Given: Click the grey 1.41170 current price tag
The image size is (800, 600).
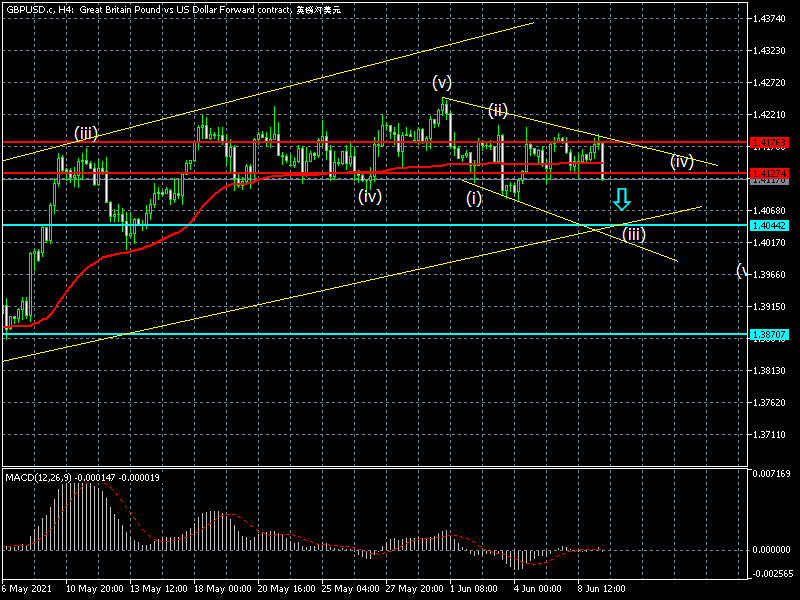Looking at the screenshot, I should tap(768, 181).
